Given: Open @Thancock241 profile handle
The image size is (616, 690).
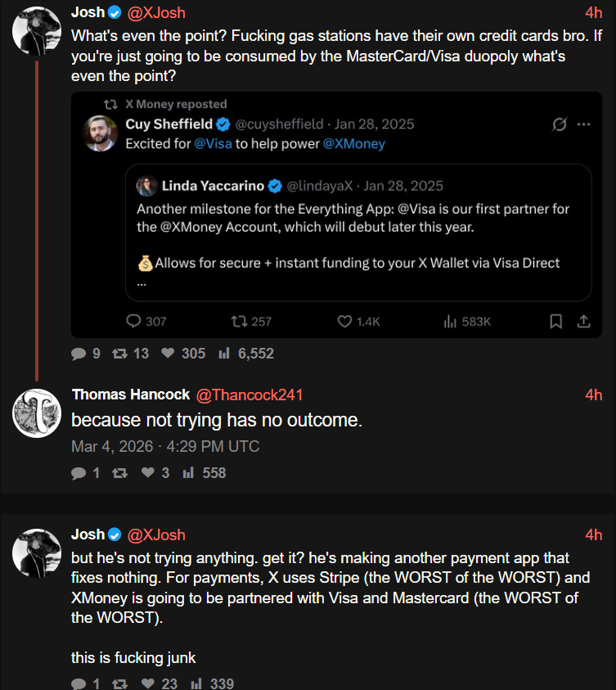Looking at the screenshot, I should (x=250, y=395).
